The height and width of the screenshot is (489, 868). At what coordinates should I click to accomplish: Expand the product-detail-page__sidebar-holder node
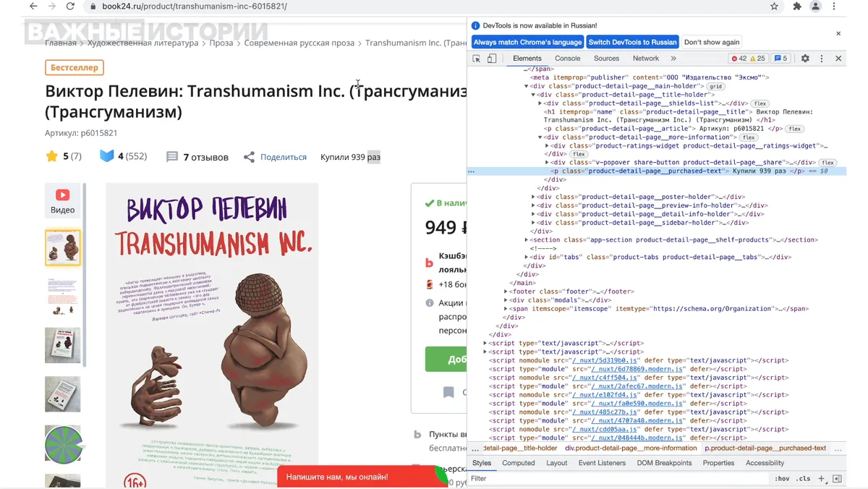534,223
